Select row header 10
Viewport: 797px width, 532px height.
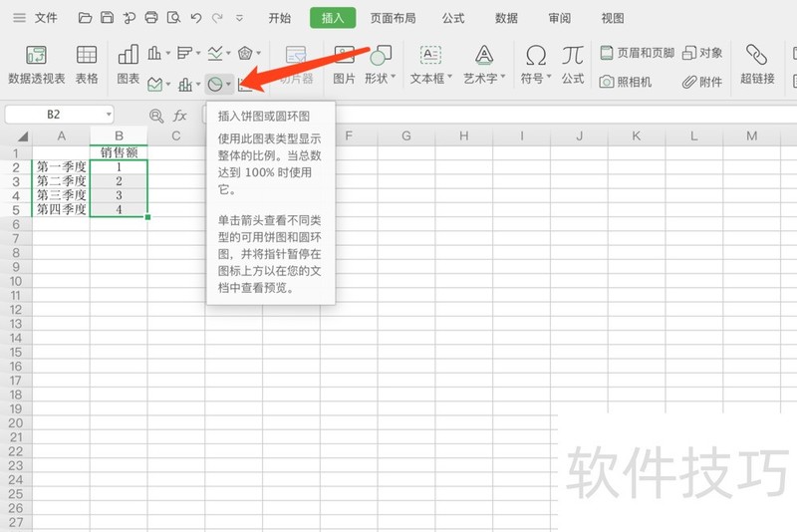(16, 281)
